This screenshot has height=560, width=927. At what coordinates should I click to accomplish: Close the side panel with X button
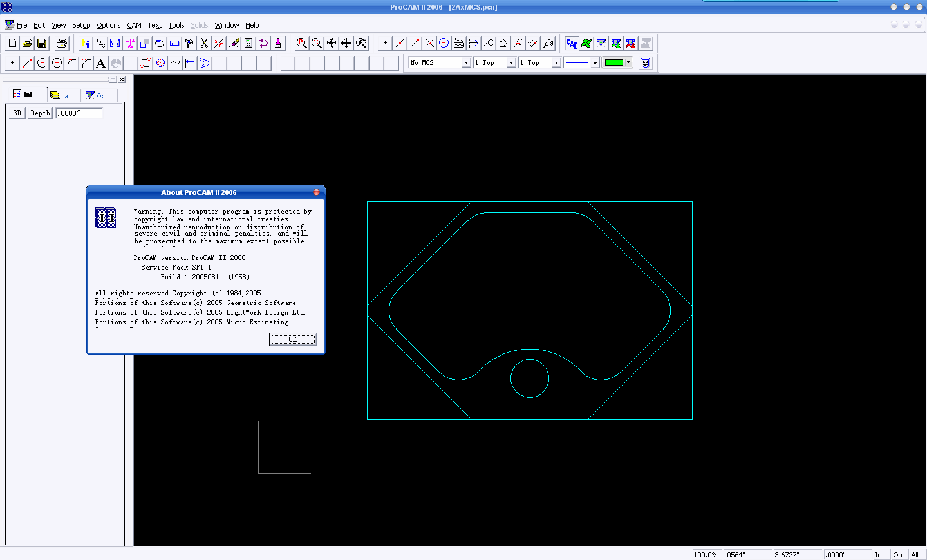coord(122,79)
